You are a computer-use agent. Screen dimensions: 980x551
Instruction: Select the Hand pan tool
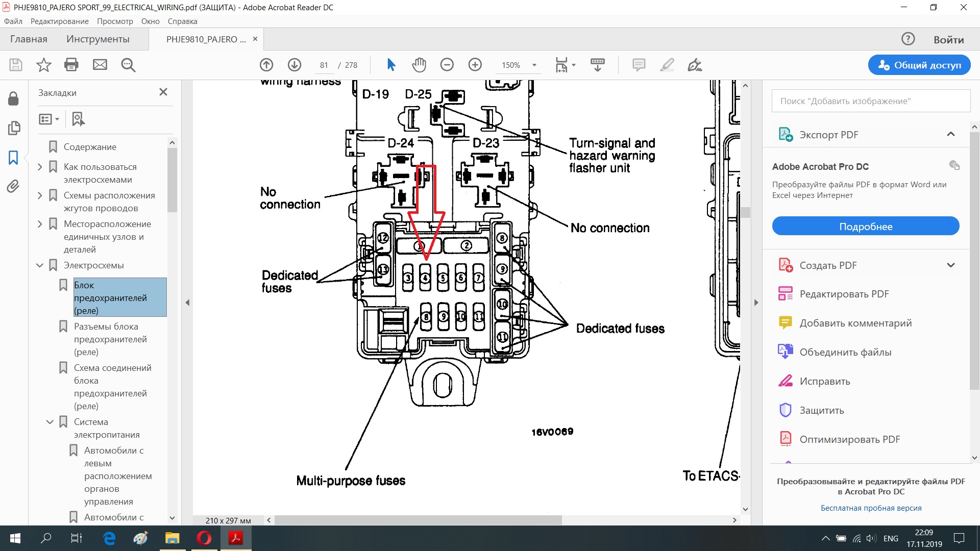coord(419,65)
